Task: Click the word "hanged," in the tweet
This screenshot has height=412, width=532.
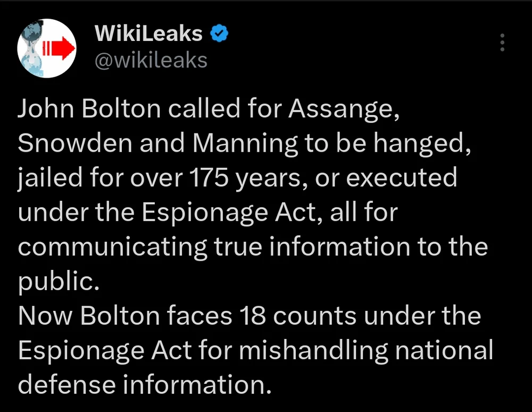Action: [422, 144]
